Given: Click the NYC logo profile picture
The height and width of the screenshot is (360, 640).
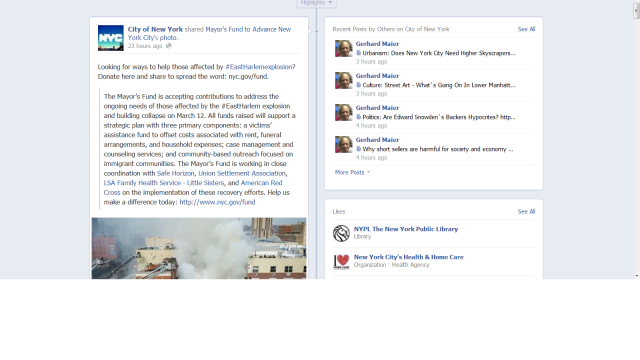Looking at the screenshot, I should pyautogui.click(x=111, y=38).
